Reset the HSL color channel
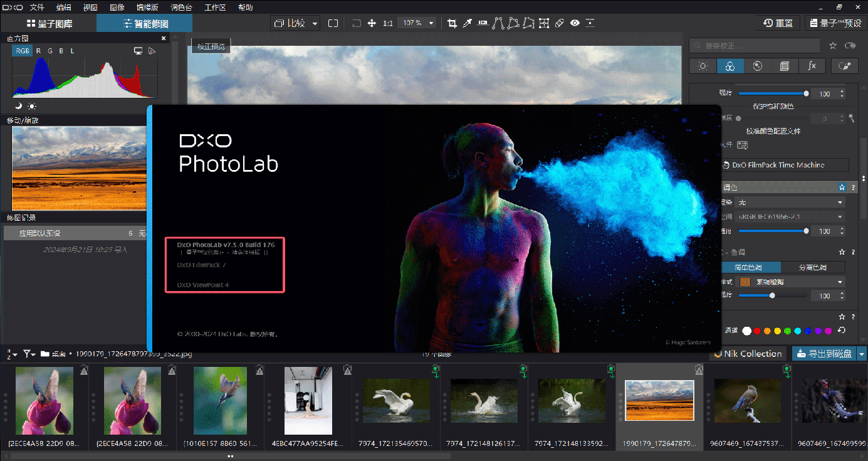 pos(842,331)
